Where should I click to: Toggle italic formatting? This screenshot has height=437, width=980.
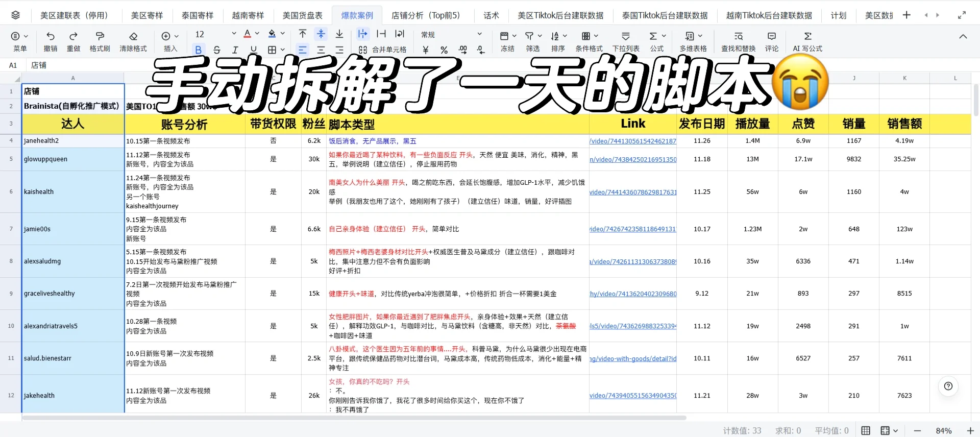pos(235,50)
